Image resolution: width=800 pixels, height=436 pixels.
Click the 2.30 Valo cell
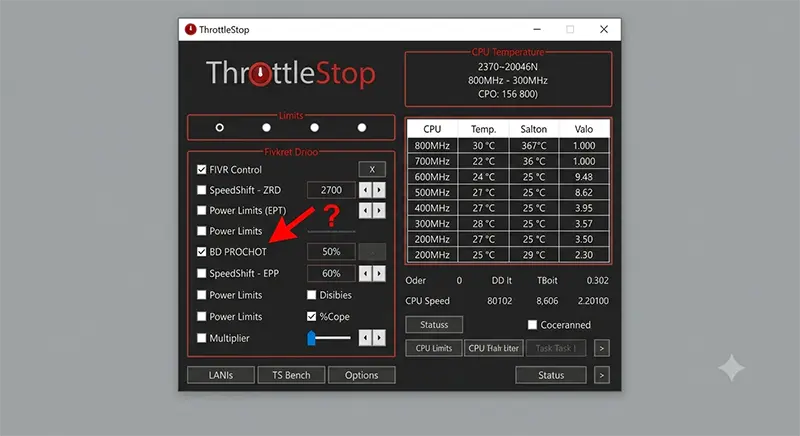(584, 254)
